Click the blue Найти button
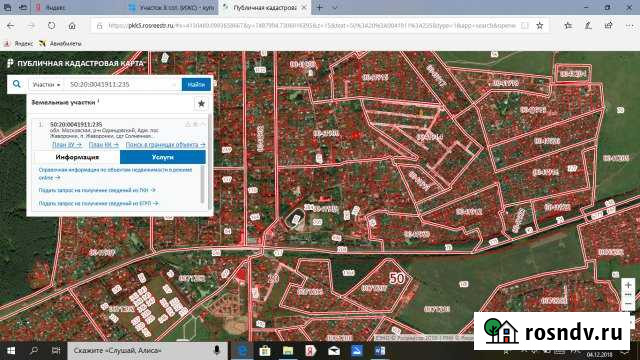Image resolution: width=640 pixels, height=360 pixels. tap(196, 84)
